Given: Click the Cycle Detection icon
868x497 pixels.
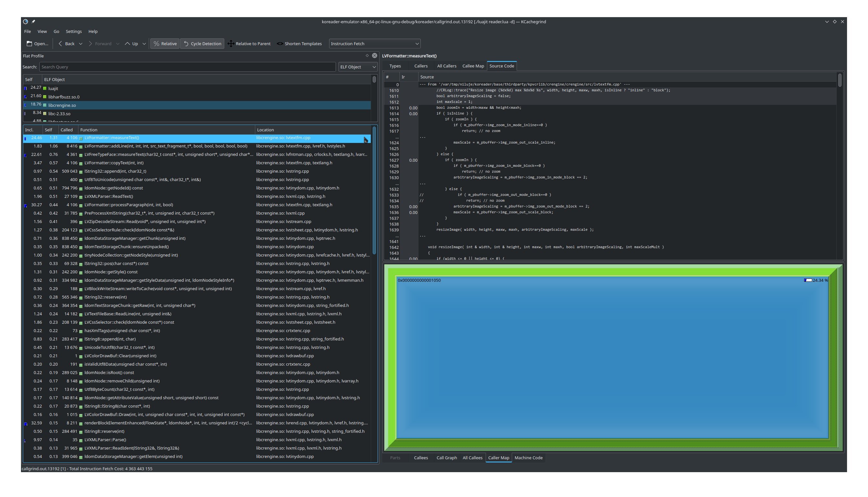Looking at the screenshot, I should point(186,44).
